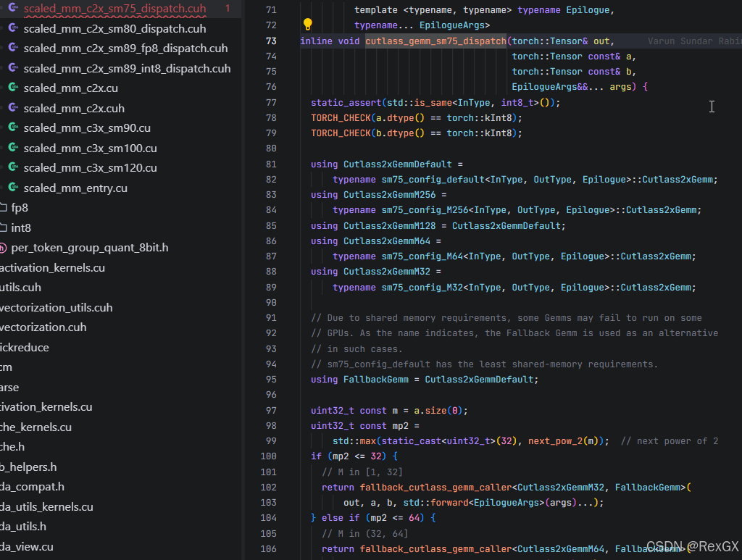742x560 pixels.
Task: Click the fp8 folder icon
Action: 4,207
